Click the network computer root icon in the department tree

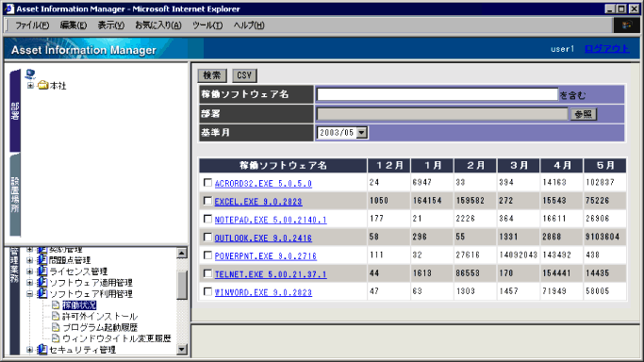tap(30, 74)
